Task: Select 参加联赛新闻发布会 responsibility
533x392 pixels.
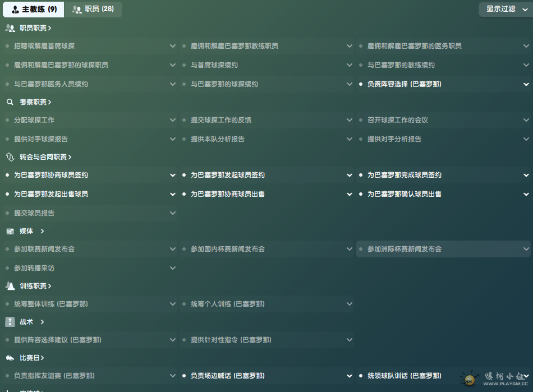Action: (x=90, y=249)
